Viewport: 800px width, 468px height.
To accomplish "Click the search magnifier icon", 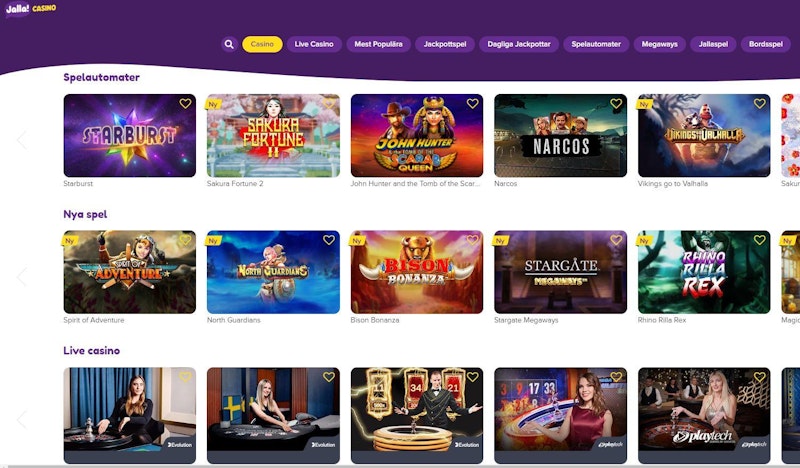I will 229,44.
